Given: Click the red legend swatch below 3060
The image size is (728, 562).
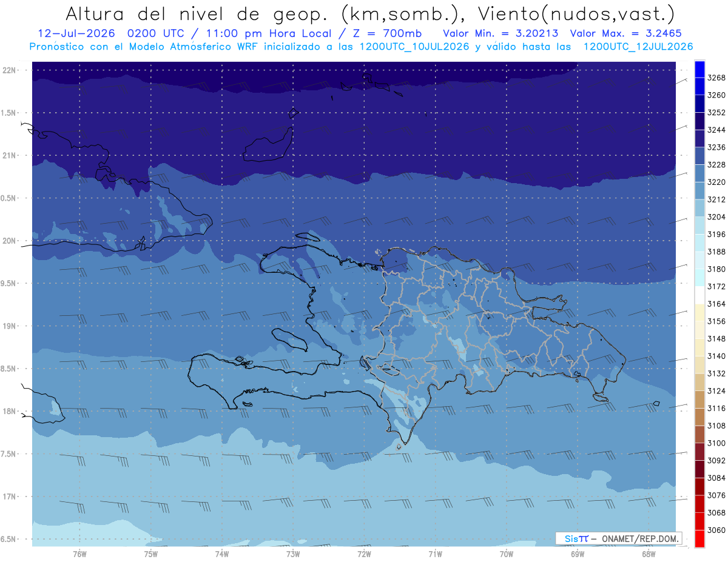Looking at the screenshot, I should pyautogui.click(x=699, y=538).
